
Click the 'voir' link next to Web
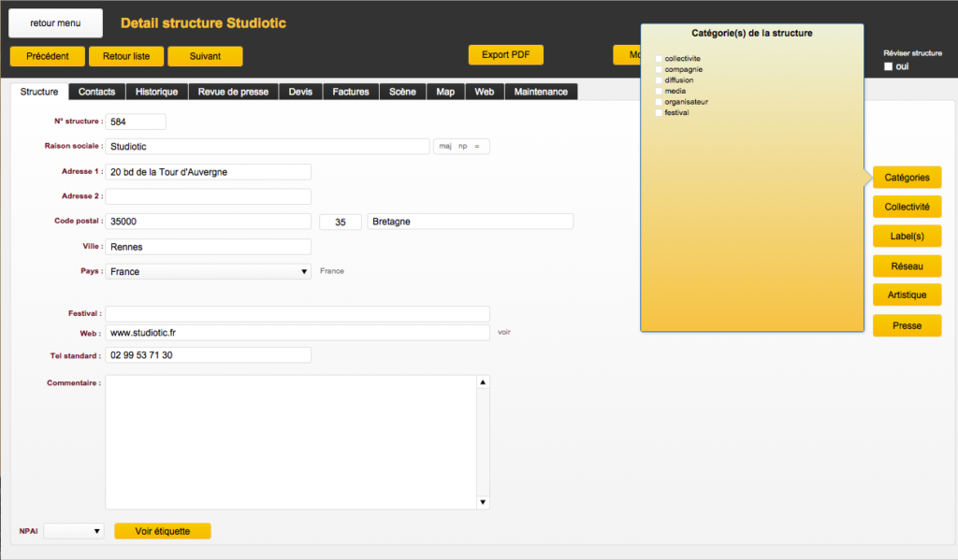[x=504, y=332]
